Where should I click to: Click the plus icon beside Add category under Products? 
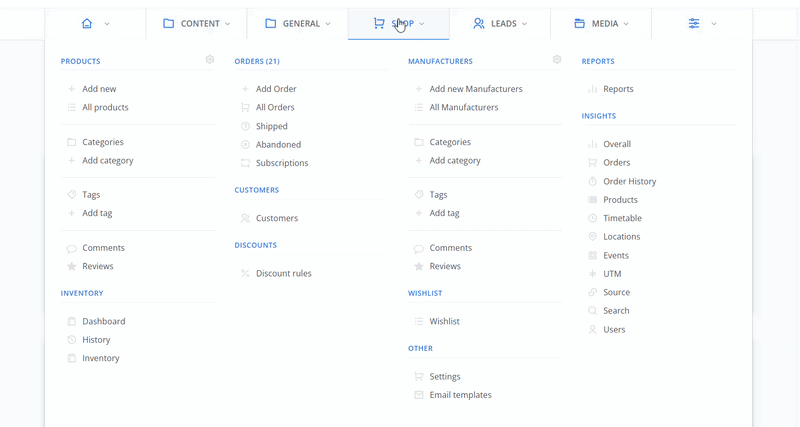pyautogui.click(x=71, y=160)
